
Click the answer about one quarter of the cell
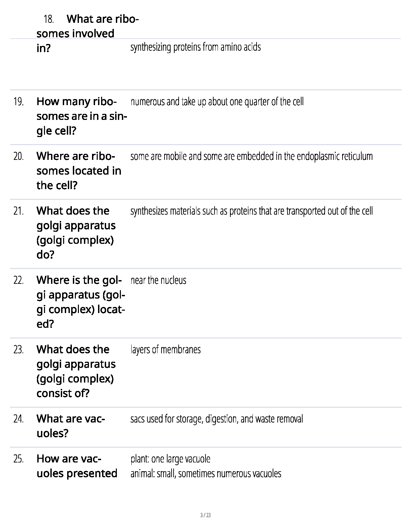pos(217,101)
